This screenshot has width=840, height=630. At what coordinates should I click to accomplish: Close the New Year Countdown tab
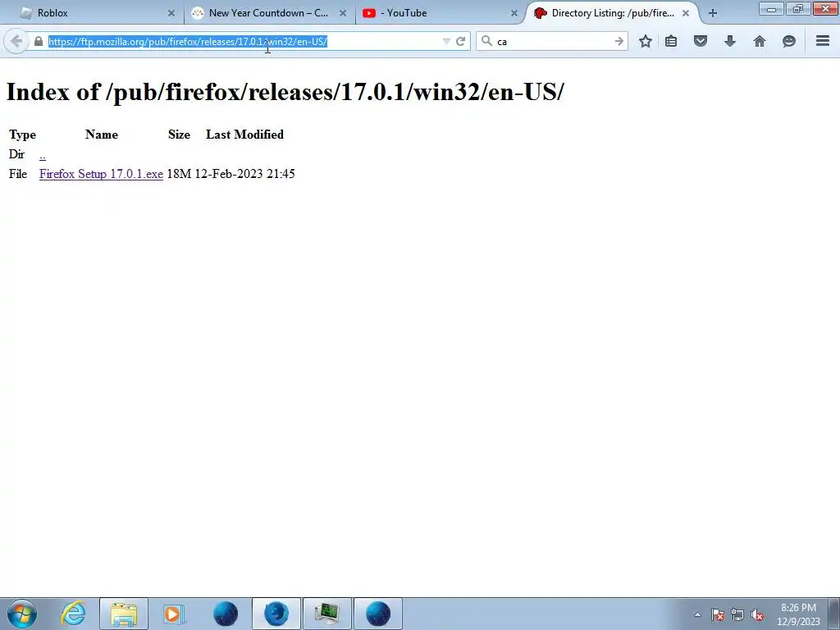click(343, 13)
